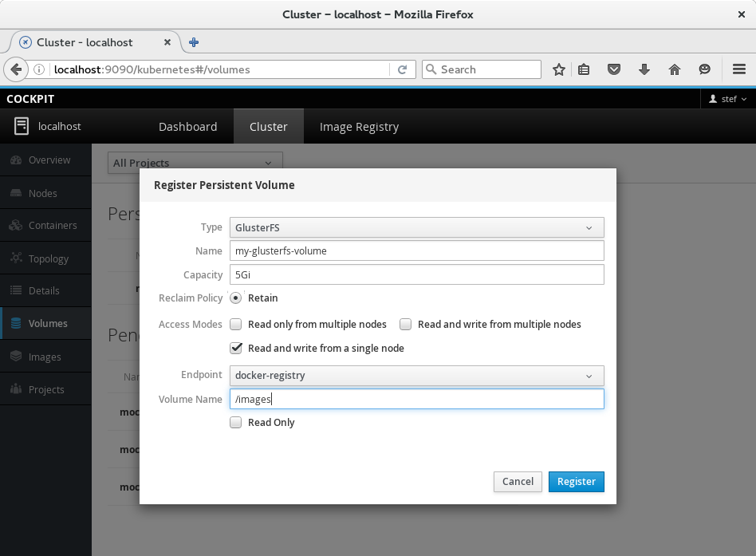Open the Type dropdown showing GlusterFS
Viewport: 756px width, 556px height.
pos(416,227)
